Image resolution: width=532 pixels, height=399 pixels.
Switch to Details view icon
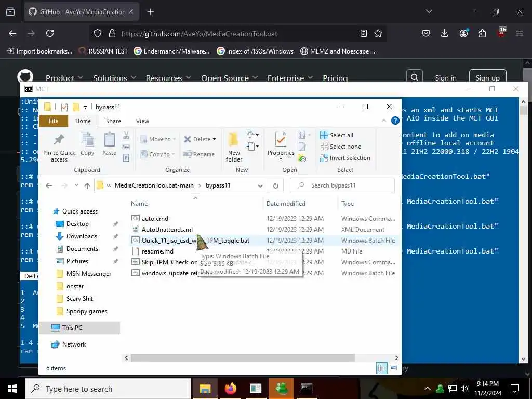[x=382, y=368]
